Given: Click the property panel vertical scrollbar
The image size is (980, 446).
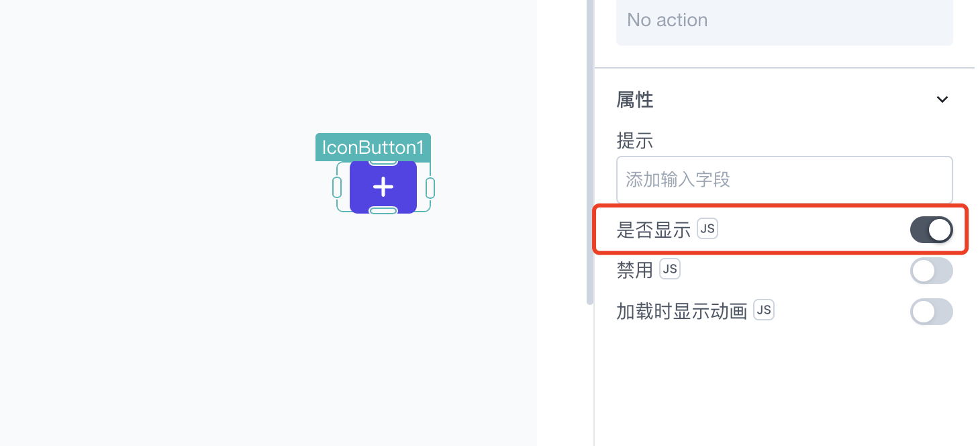Looking at the screenshot, I should pos(590,152).
